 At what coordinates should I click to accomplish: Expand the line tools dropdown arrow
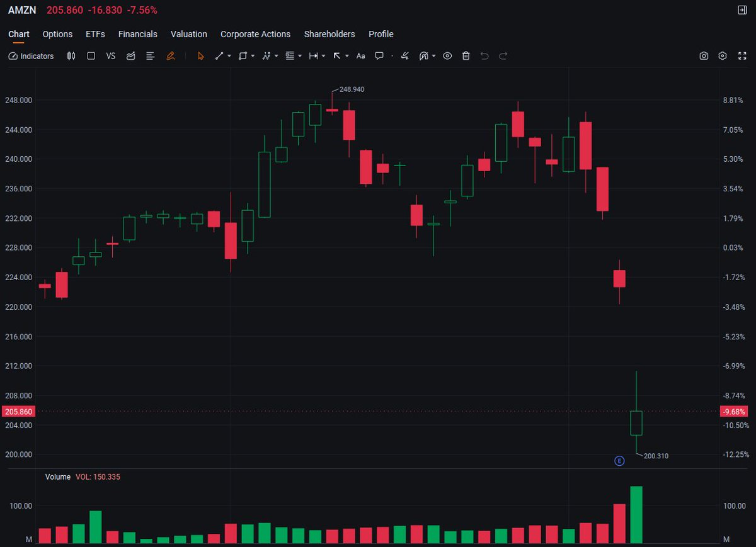point(229,56)
